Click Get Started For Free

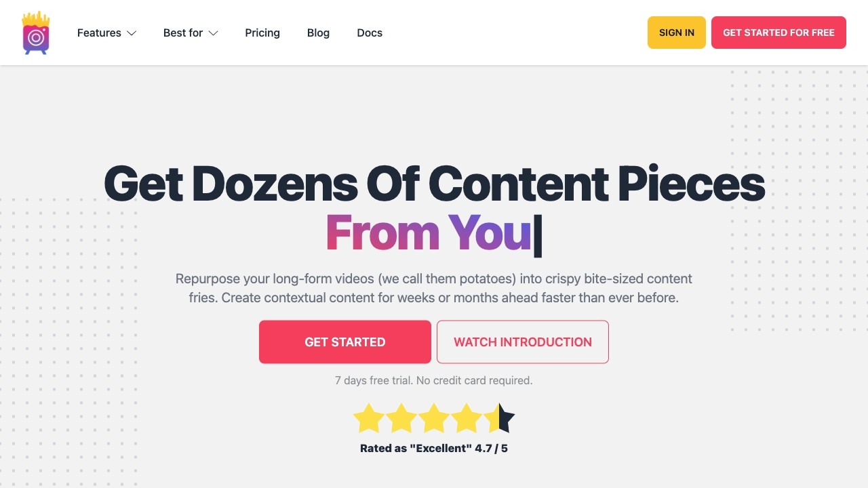(x=778, y=32)
